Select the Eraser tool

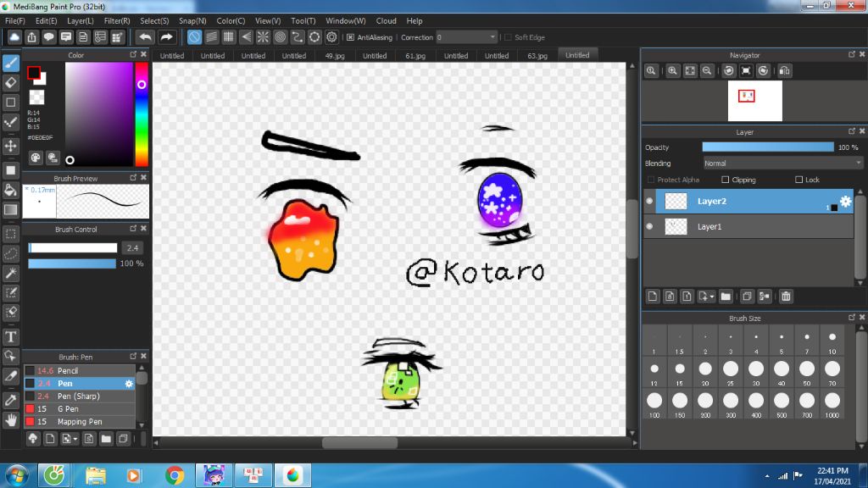pos(11,83)
